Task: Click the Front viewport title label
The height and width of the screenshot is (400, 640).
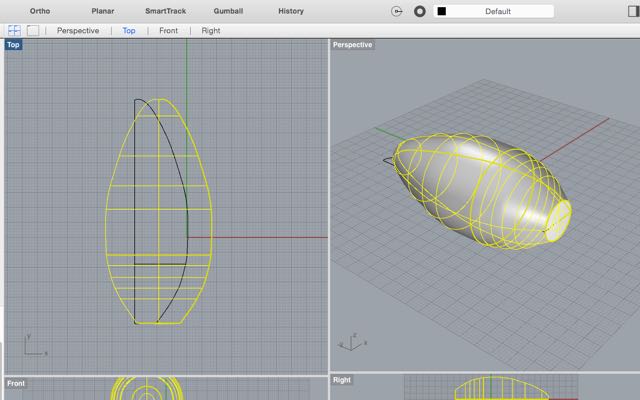Action: click(16, 384)
